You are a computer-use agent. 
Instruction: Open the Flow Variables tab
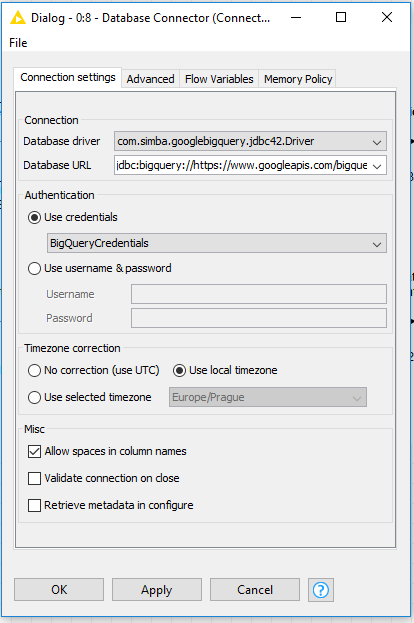point(219,79)
